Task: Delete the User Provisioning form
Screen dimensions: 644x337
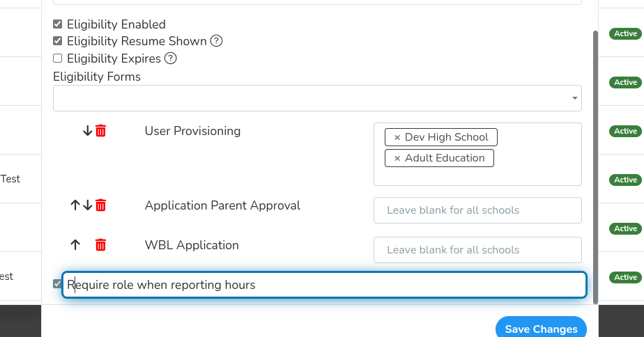Action: coord(100,131)
